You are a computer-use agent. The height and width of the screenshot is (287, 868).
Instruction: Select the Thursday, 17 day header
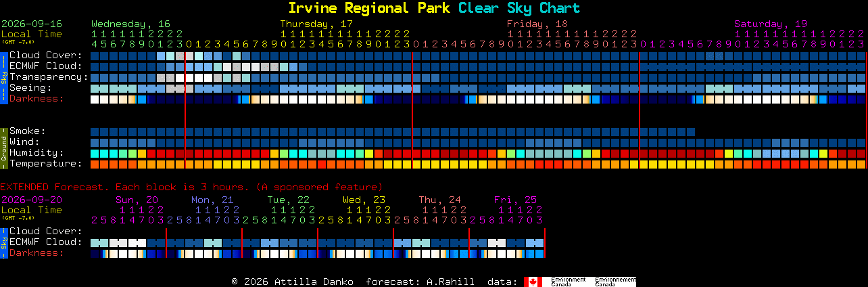tap(316, 24)
